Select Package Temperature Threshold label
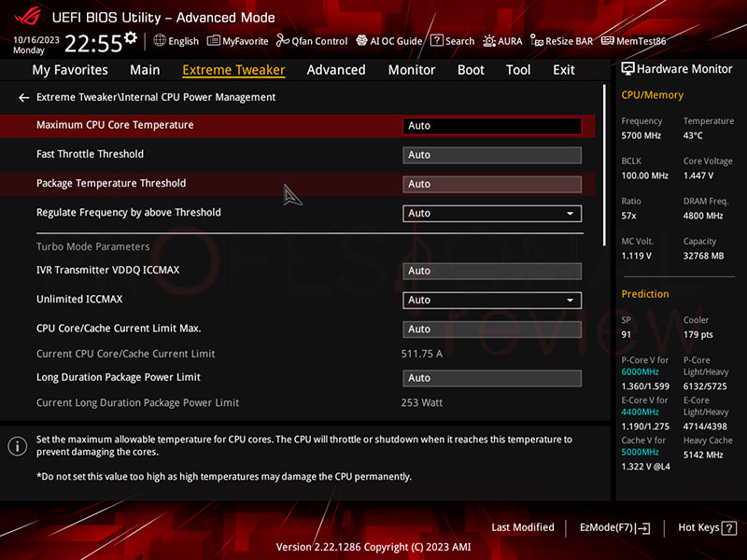 click(x=111, y=183)
